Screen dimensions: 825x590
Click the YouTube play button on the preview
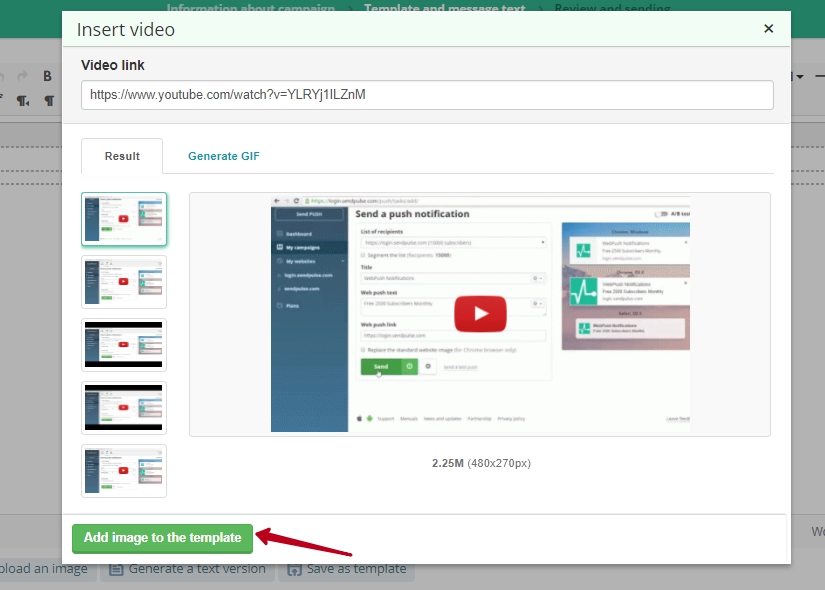[480, 313]
